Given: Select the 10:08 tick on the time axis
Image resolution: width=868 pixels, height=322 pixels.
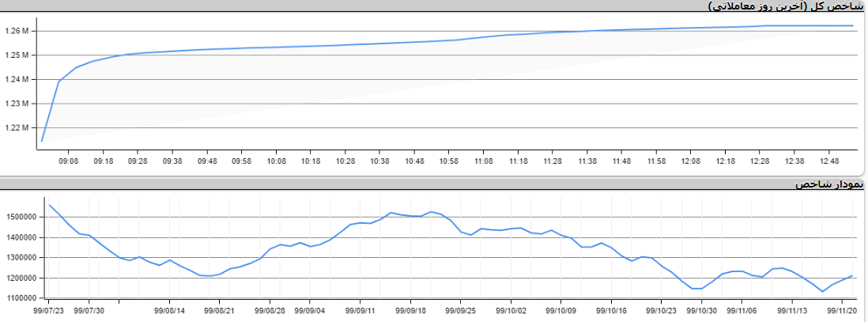Looking at the screenshot, I should coord(276,161).
